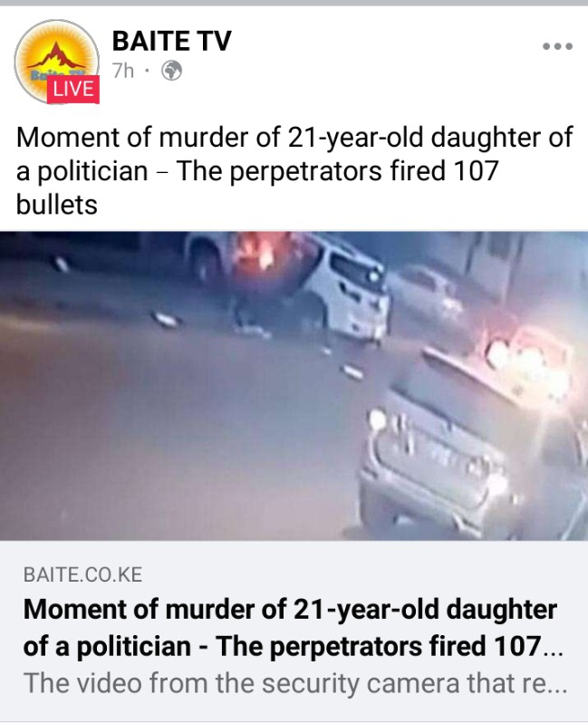Open the security camera footage thumbnail
The image size is (588, 723).
pos(294,385)
